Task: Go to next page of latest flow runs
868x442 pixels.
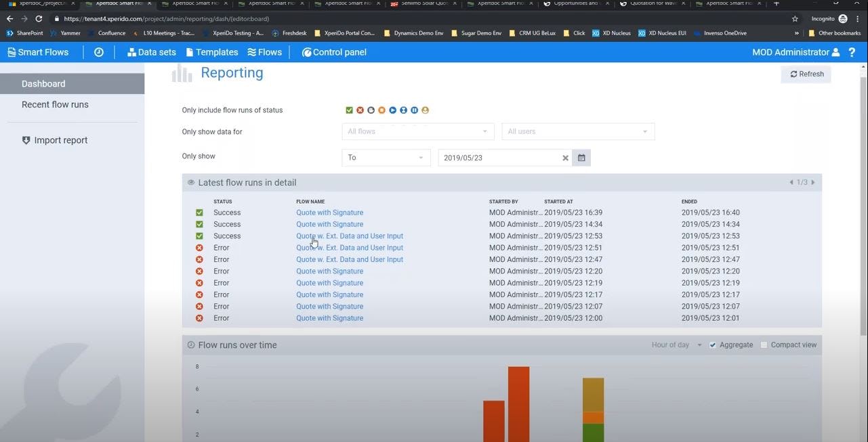Action: (813, 182)
